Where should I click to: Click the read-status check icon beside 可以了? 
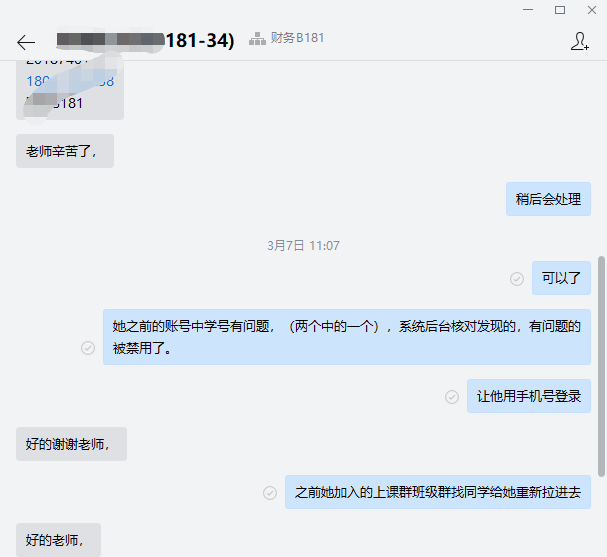pos(516,279)
